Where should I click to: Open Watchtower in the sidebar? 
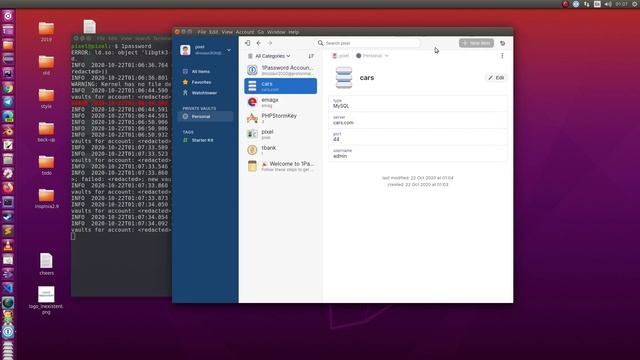pos(204,93)
